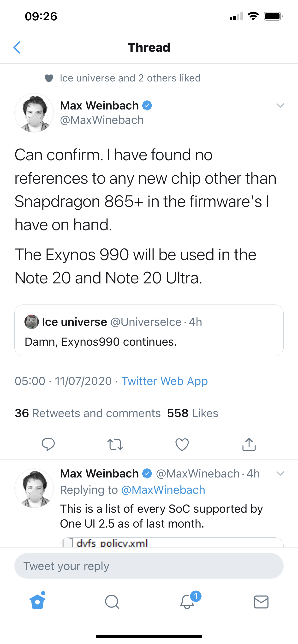The height and width of the screenshot is (644, 298).
Task: Open the Ice universe avatar in the quoted tweet
Action: click(32, 322)
